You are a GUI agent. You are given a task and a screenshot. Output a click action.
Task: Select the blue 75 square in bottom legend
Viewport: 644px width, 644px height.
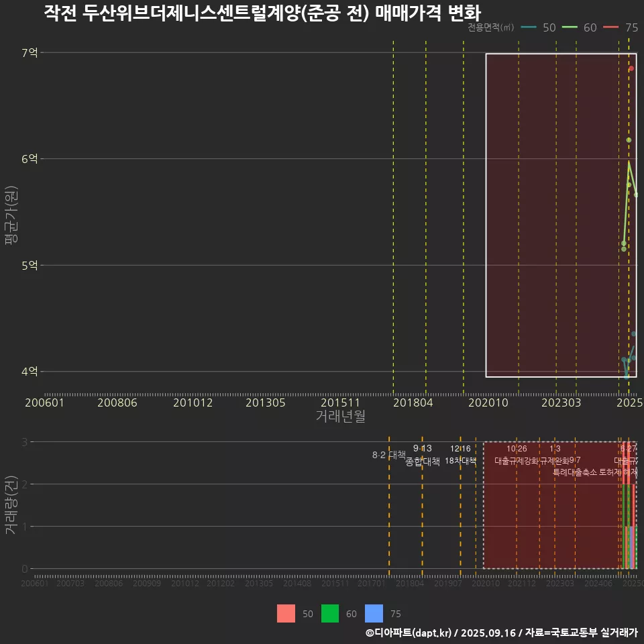click(374, 614)
